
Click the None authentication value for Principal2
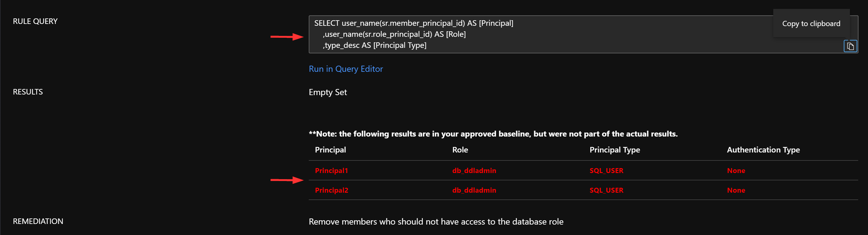click(x=736, y=190)
